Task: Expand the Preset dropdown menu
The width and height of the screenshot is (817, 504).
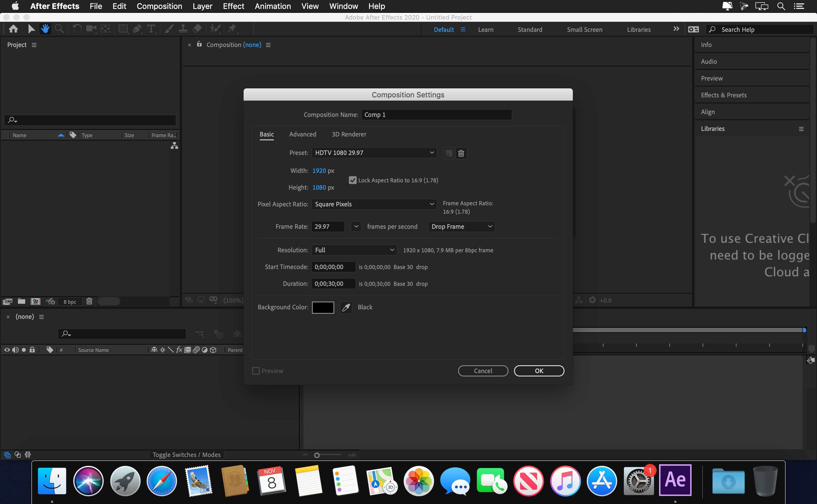Action: click(x=431, y=153)
